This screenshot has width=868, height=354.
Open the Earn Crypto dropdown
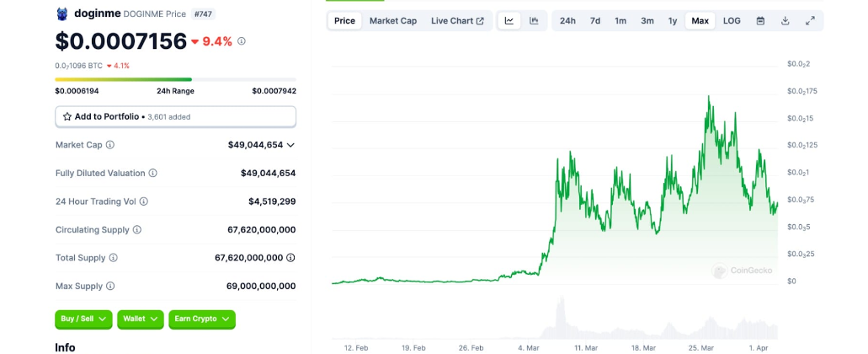tap(202, 319)
